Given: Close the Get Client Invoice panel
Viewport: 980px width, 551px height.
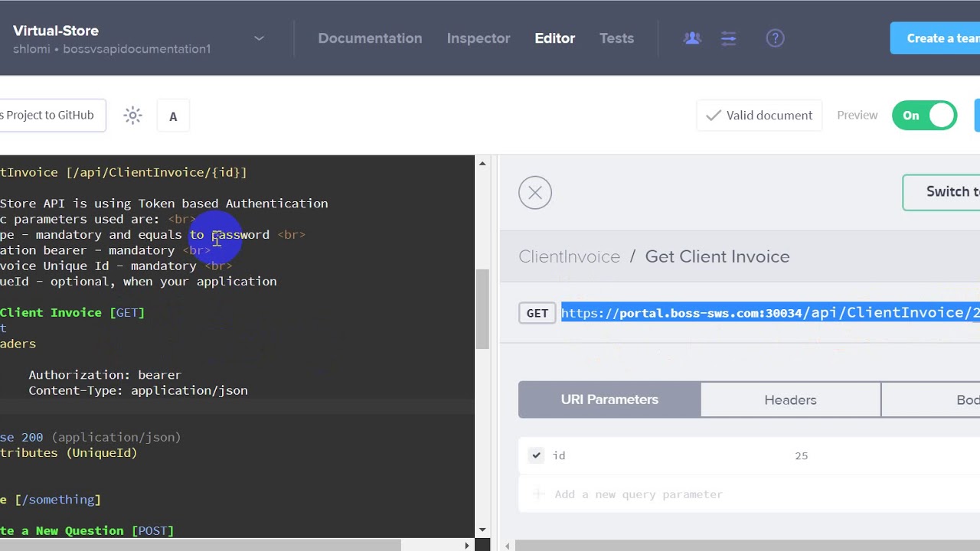Looking at the screenshot, I should click(535, 193).
